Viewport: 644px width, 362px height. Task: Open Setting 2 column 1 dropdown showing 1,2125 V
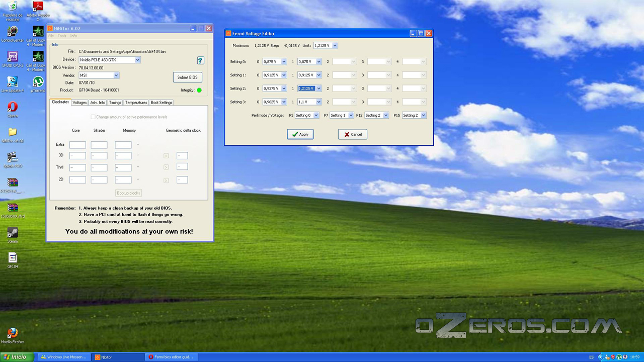(318, 88)
